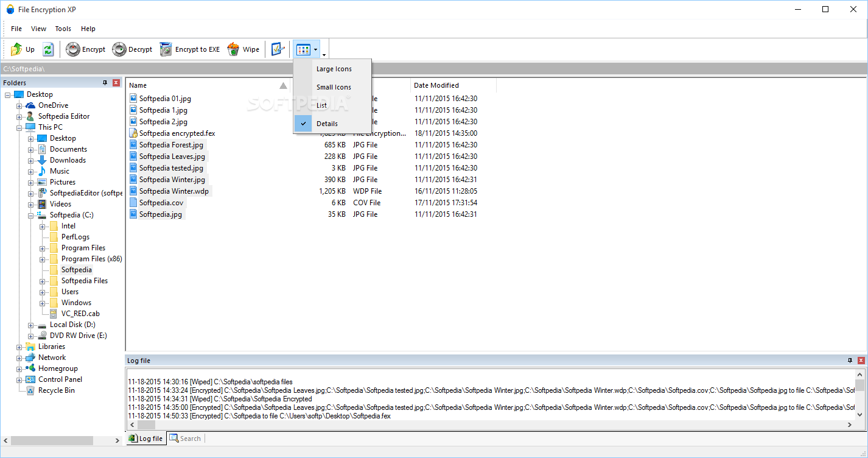Click the Log file horizontal scrollbar thumb

tap(147, 425)
